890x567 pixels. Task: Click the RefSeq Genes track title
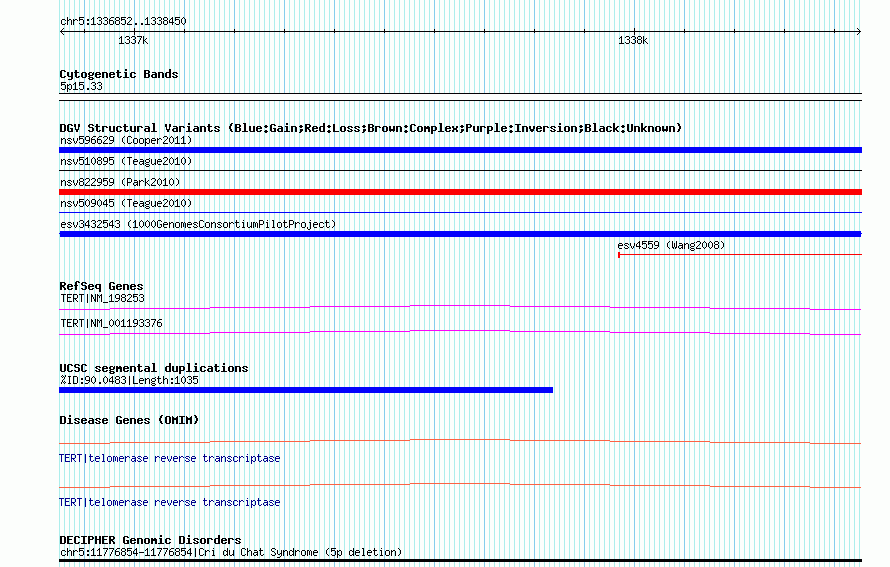(101, 286)
